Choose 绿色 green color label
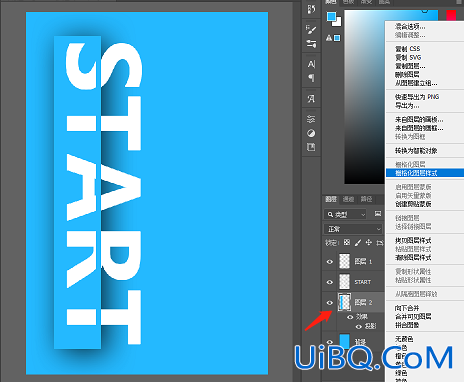The image size is (464, 382). pyautogui.click(x=401, y=373)
